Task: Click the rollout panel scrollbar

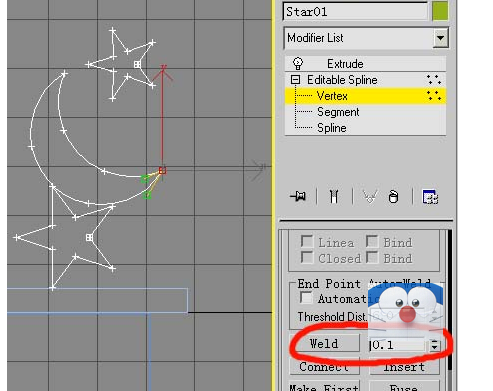Action: click(450, 299)
